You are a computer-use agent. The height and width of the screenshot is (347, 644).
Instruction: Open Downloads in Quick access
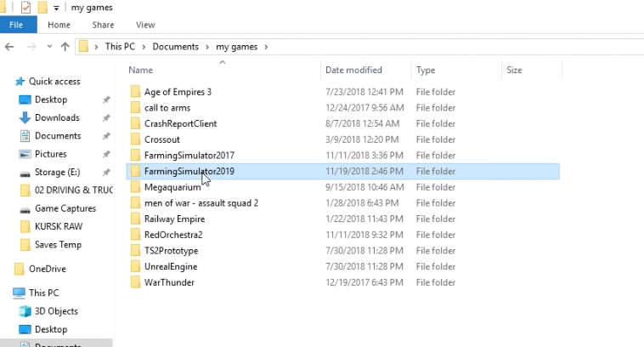56,118
